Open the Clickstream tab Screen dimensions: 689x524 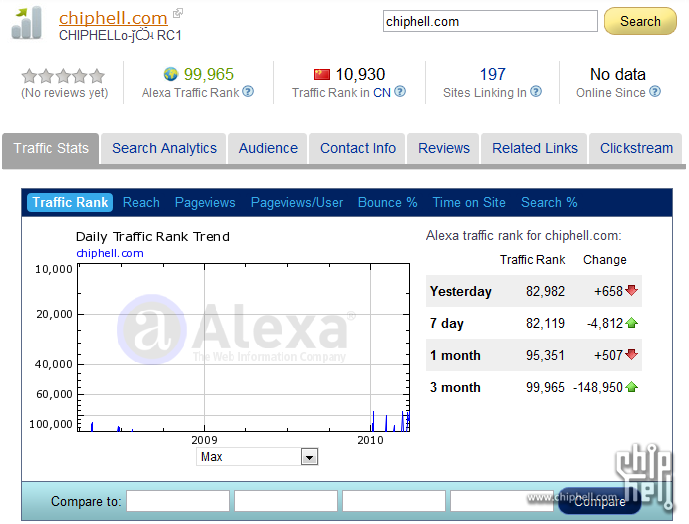coord(636,149)
